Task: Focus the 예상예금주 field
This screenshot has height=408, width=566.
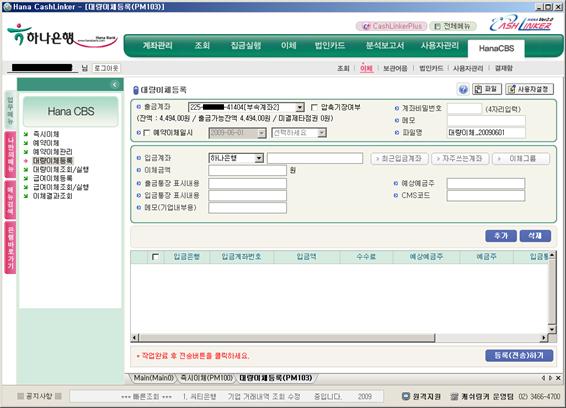Action: [486, 183]
